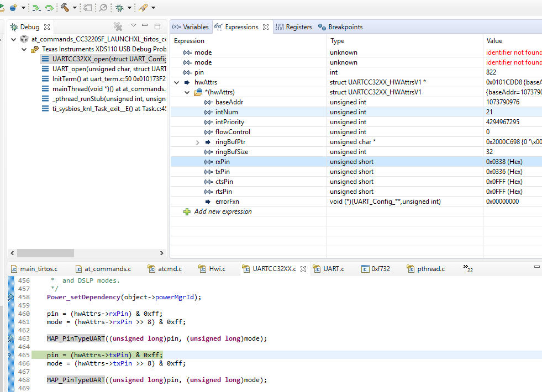Image resolution: width=542 pixels, height=392 pixels.
Task: Click the green bug Debug icon
Action: (x=119, y=8)
